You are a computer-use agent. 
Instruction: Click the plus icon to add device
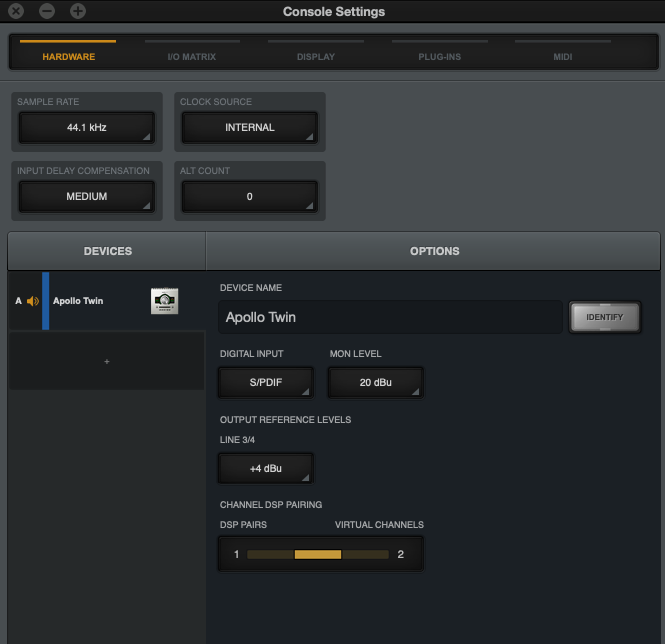[107, 361]
